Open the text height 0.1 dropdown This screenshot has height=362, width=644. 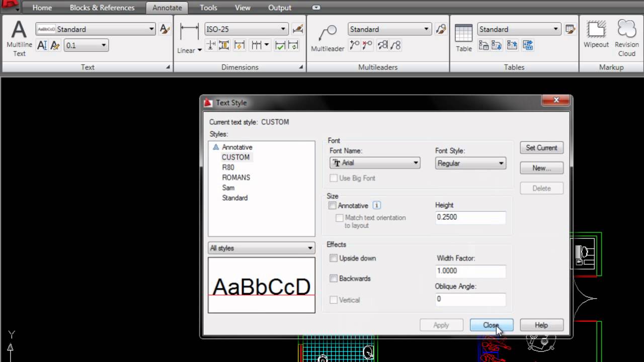point(86,45)
